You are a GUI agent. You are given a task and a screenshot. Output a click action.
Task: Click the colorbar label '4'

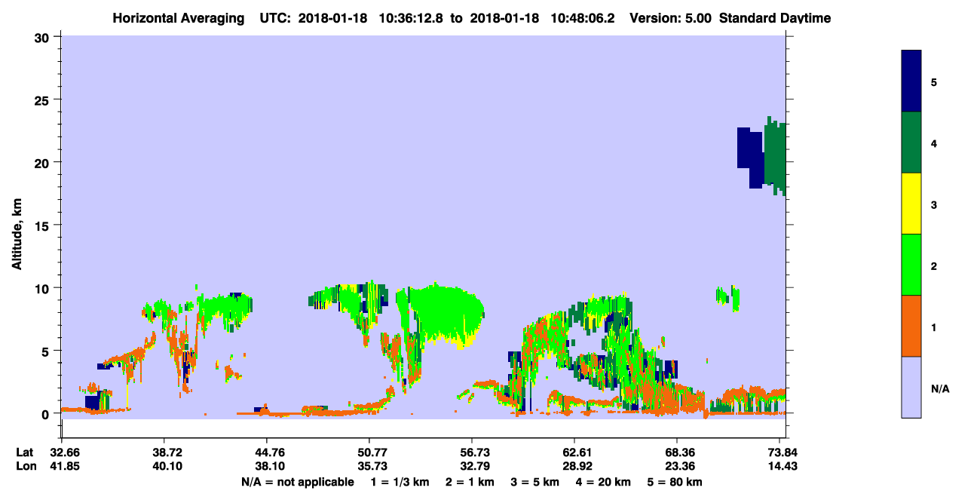coord(934,143)
